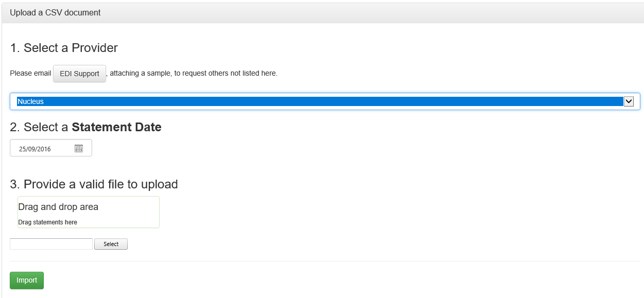The image size is (644, 298).
Task: Click the 'Drag statements here' text
Action: [x=48, y=222]
